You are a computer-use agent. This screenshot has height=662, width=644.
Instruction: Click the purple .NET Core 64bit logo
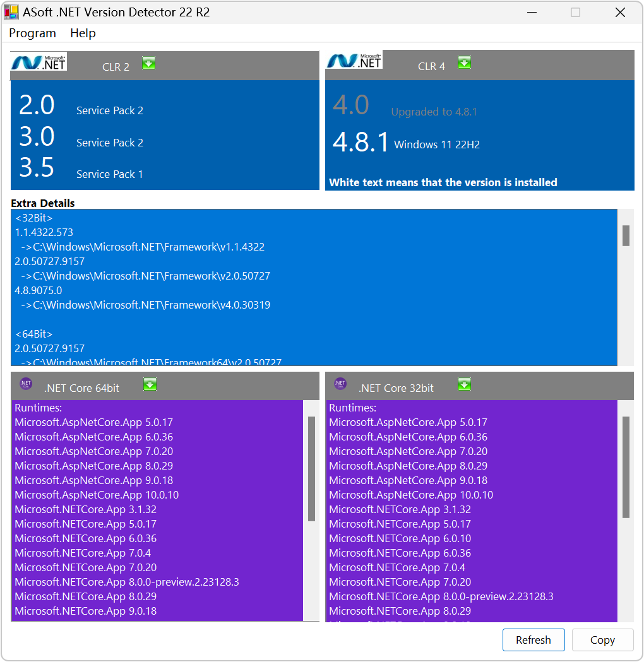(26, 384)
